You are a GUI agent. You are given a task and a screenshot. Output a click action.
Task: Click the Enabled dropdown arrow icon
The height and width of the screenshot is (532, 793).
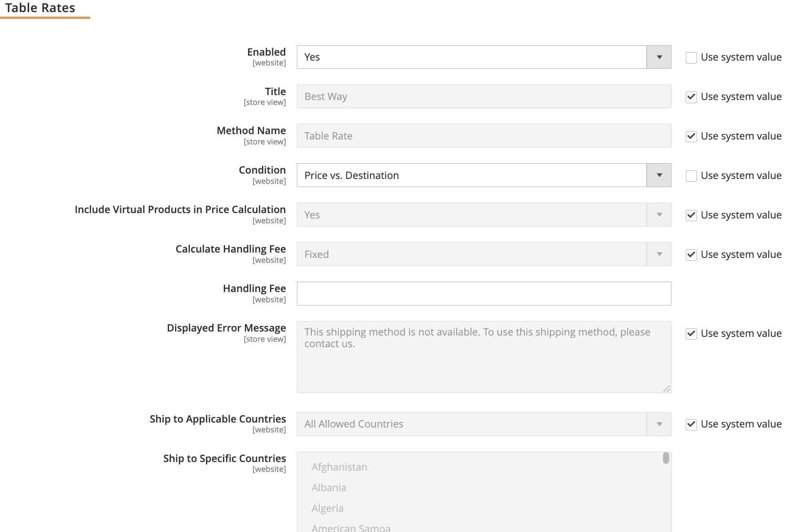click(x=658, y=57)
